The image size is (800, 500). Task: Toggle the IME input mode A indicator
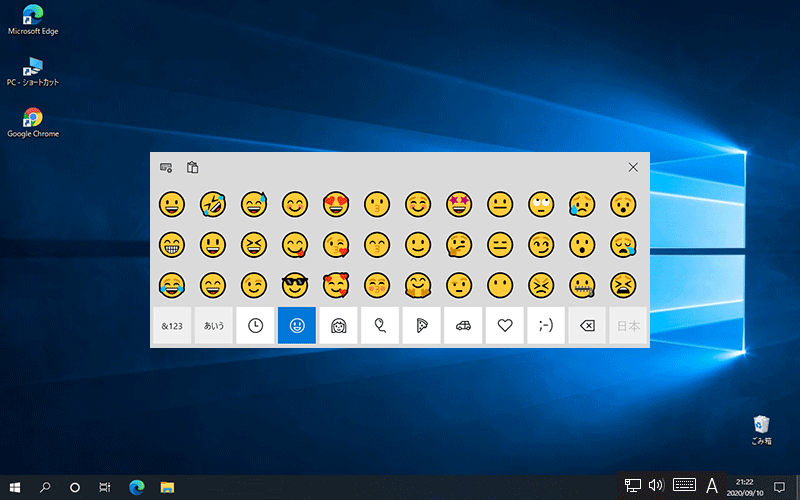point(712,486)
